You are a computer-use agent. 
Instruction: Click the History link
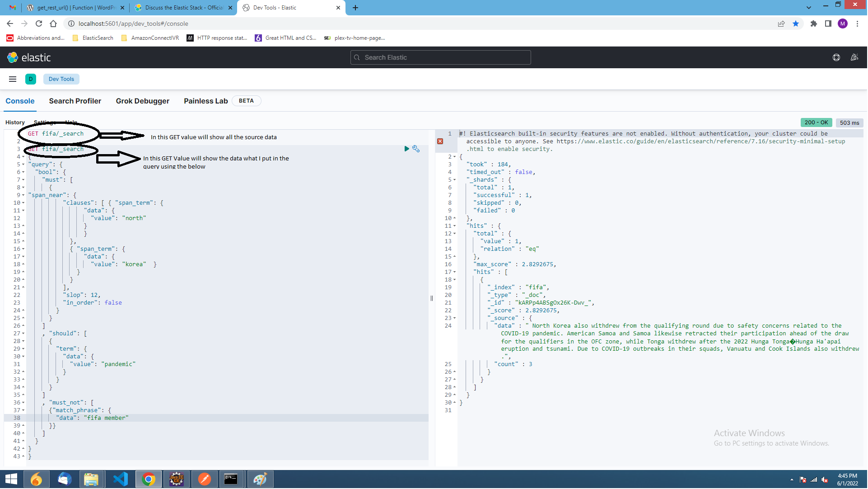pyautogui.click(x=15, y=122)
